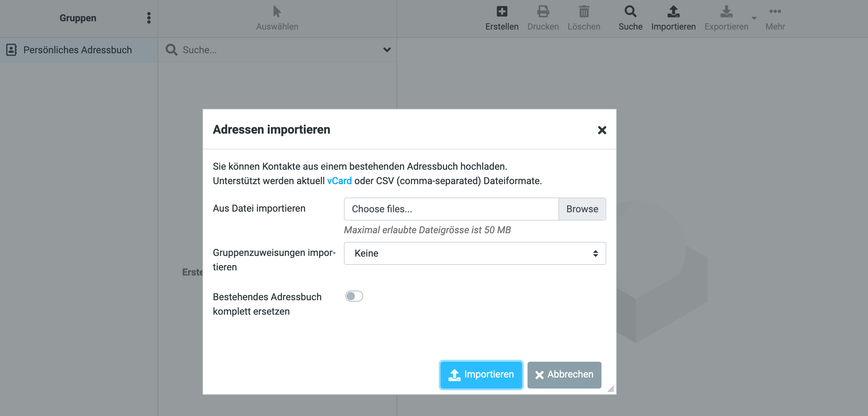Image resolution: width=868 pixels, height=416 pixels.
Task: Click the blue Importieren dialog button
Action: [481, 374]
